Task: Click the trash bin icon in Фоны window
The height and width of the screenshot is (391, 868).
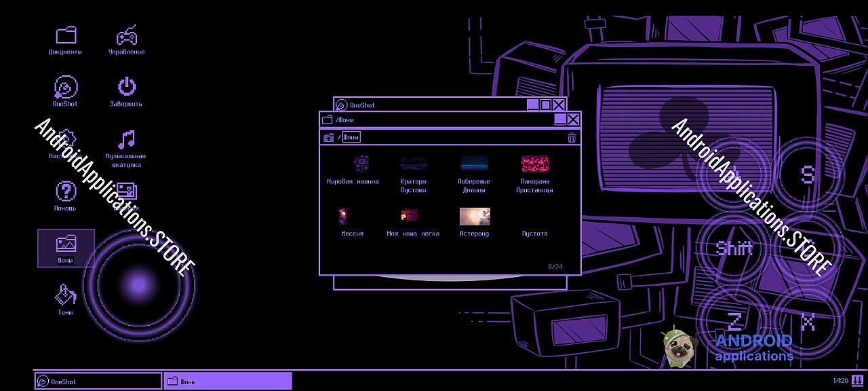Action: pyautogui.click(x=572, y=138)
